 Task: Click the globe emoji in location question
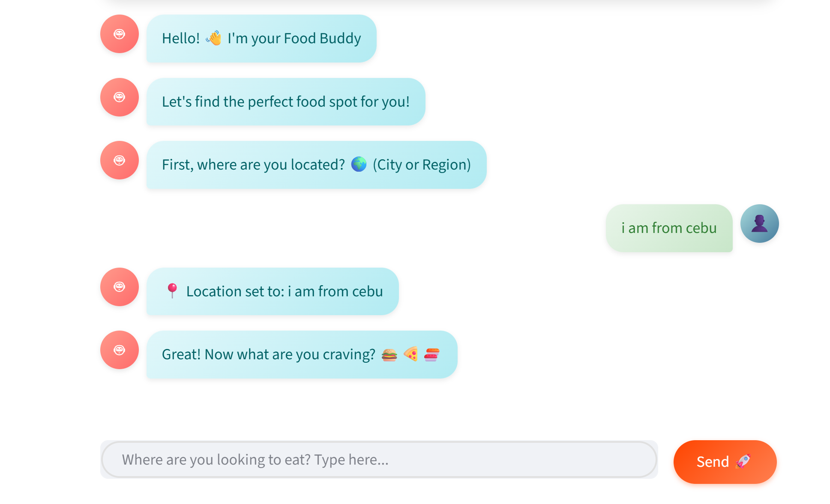(x=359, y=164)
